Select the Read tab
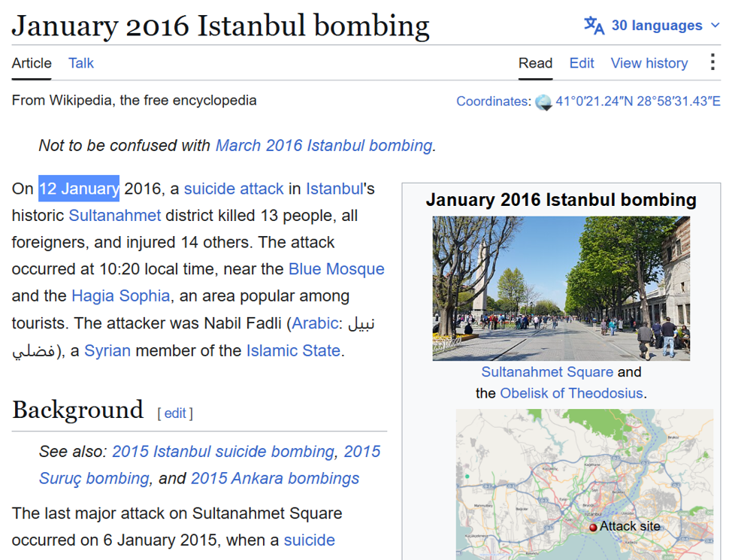732x560 pixels. pyautogui.click(x=535, y=63)
